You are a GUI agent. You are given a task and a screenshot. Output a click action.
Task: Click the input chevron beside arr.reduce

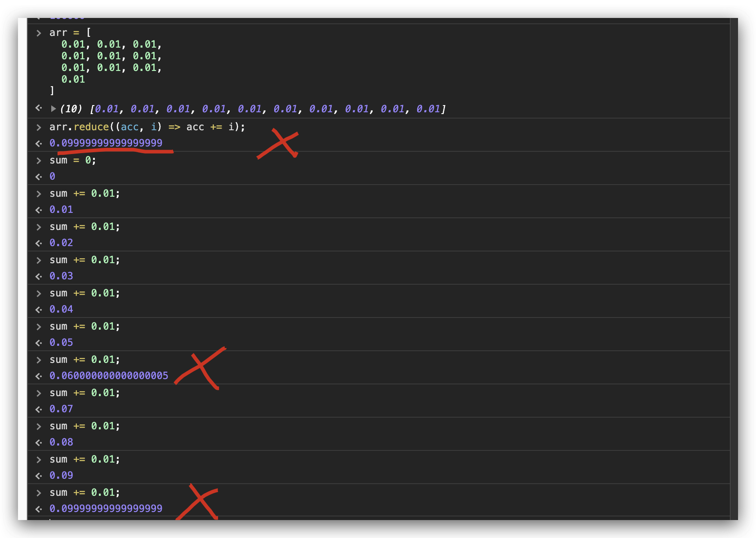pos(39,128)
